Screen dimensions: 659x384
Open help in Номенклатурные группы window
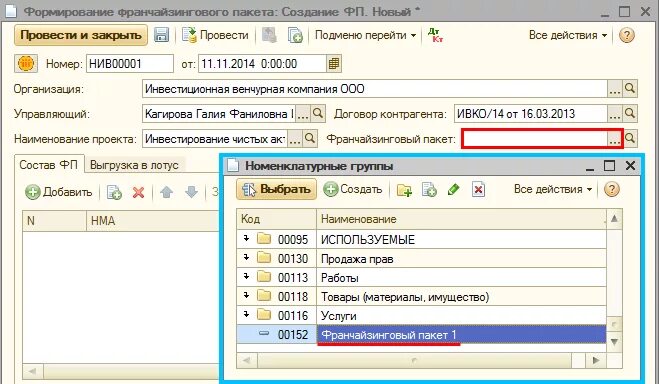[612, 189]
